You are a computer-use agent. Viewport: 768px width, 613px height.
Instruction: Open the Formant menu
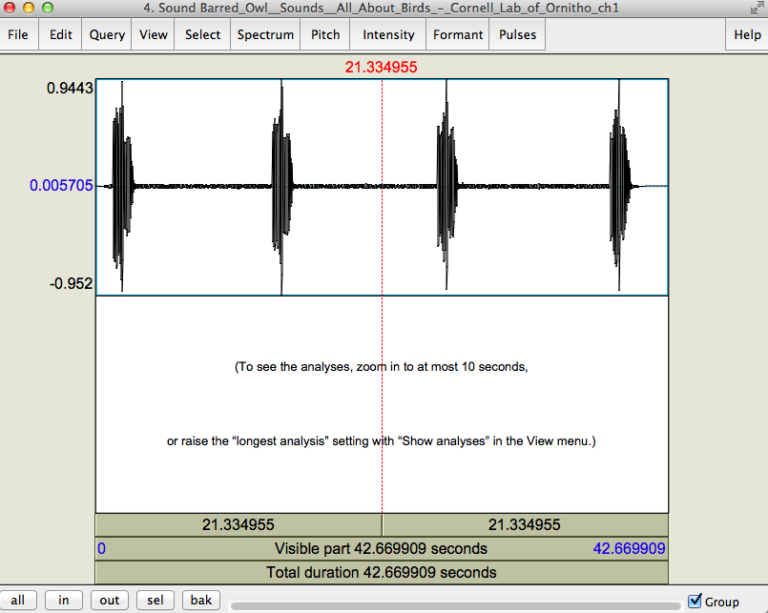(457, 34)
